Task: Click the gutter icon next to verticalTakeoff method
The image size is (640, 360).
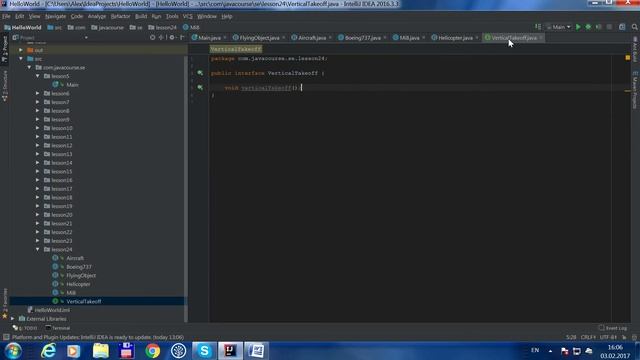Action: pyautogui.click(x=200, y=87)
